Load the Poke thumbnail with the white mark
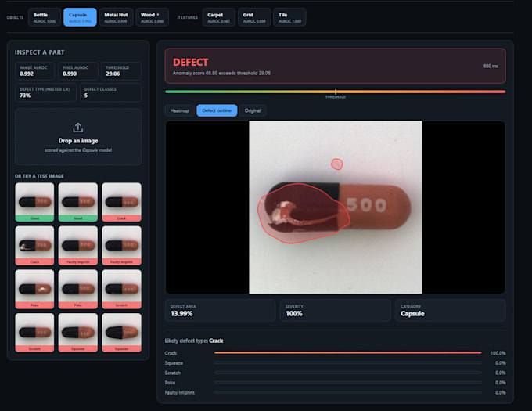 (x=34, y=289)
